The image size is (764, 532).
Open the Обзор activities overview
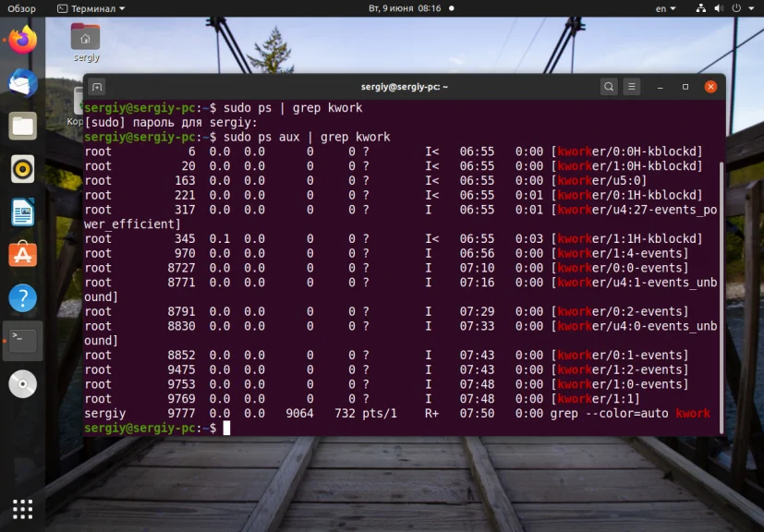pos(21,8)
